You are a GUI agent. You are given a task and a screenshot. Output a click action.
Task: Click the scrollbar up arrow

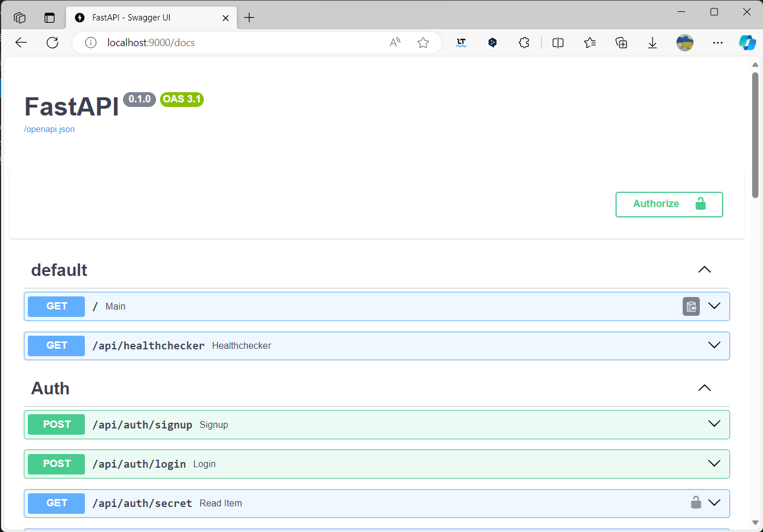coord(755,64)
